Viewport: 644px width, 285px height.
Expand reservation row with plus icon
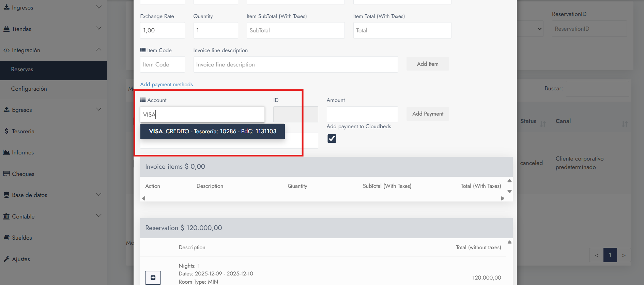point(153,277)
